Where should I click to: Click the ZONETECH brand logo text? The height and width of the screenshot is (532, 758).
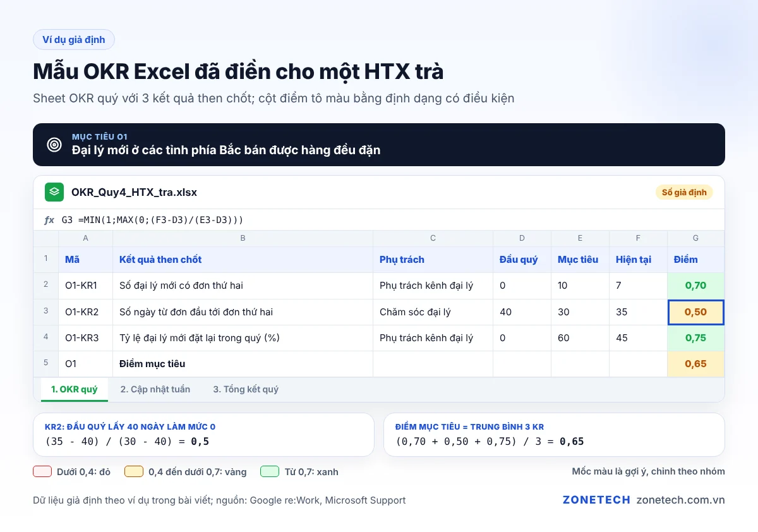(x=596, y=500)
